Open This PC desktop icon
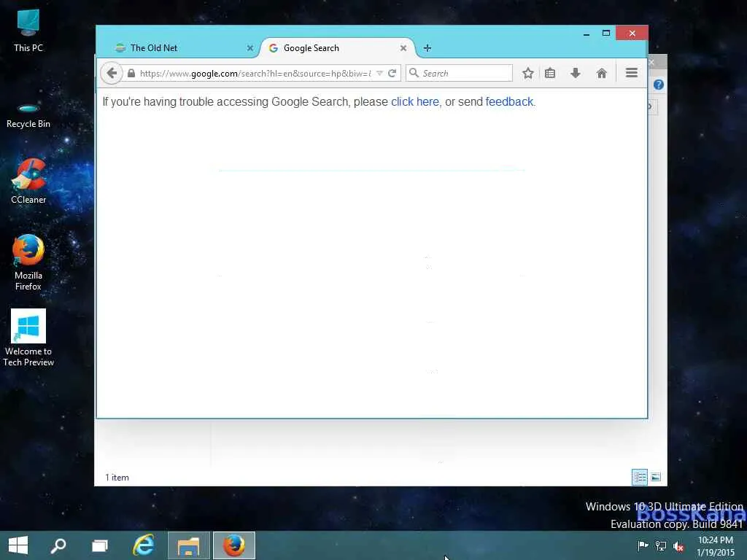This screenshot has width=747, height=560. coord(28,31)
